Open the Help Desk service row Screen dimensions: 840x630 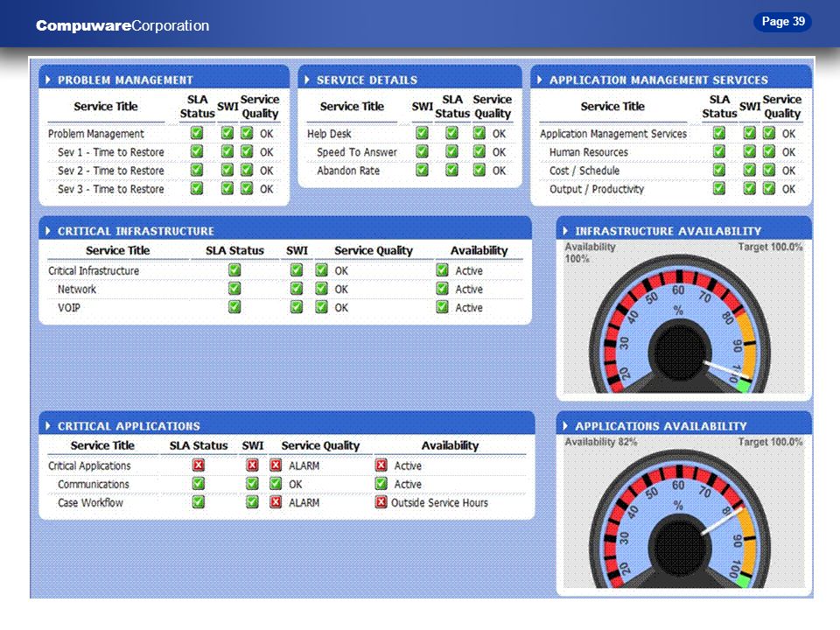click(x=409, y=133)
